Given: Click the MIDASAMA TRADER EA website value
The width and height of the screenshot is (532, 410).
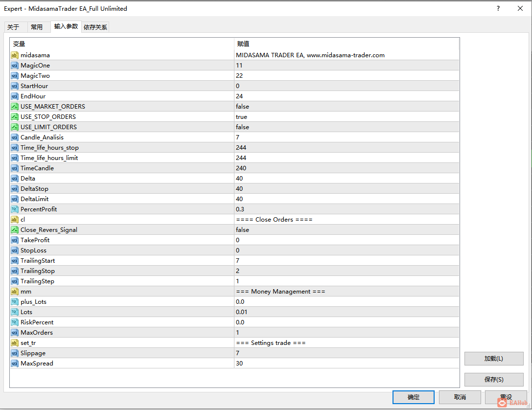Looking at the screenshot, I should click(x=310, y=55).
